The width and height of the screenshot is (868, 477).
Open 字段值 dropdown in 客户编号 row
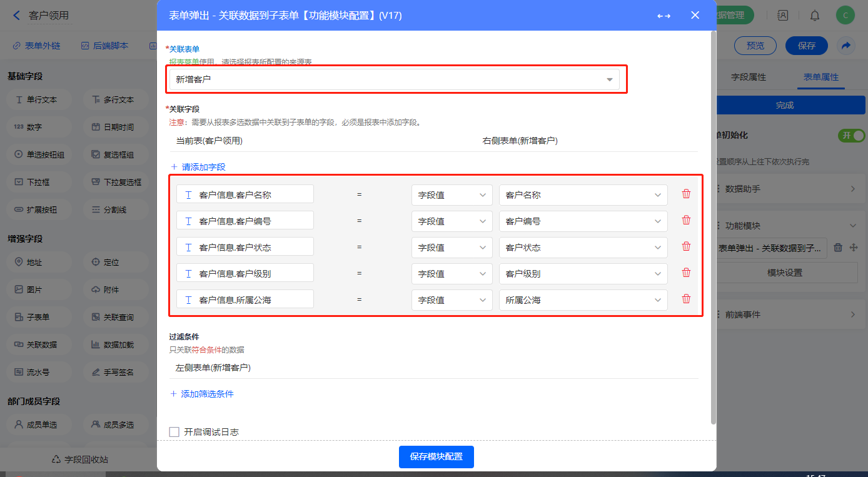point(452,221)
